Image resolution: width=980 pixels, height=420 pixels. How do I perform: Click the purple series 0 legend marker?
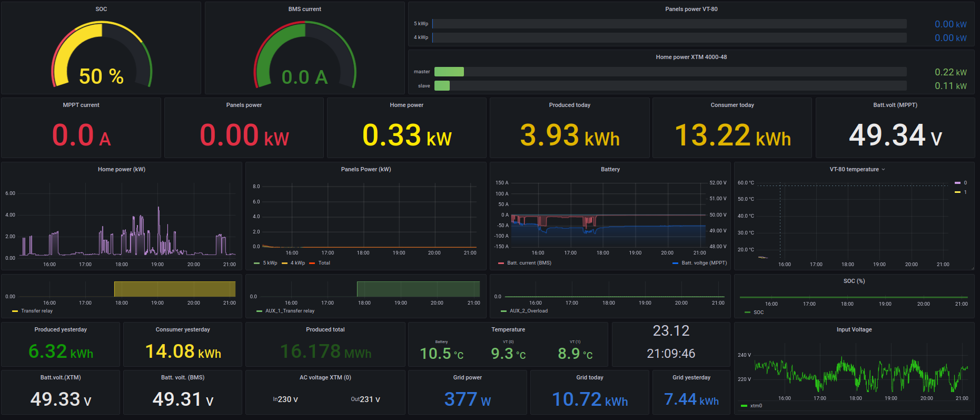(957, 183)
